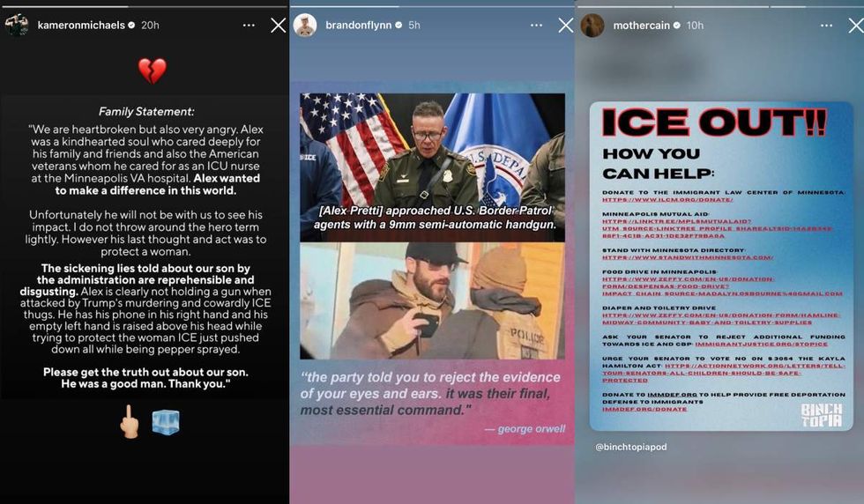Tap the ice cube emoji
The height and width of the screenshot is (504, 864).
pyautogui.click(x=166, y=422)
